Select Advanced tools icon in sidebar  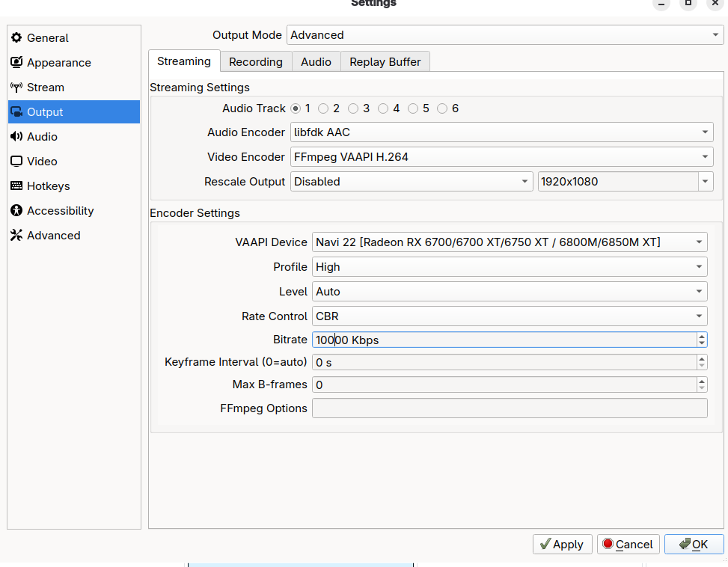coord(16,236)
